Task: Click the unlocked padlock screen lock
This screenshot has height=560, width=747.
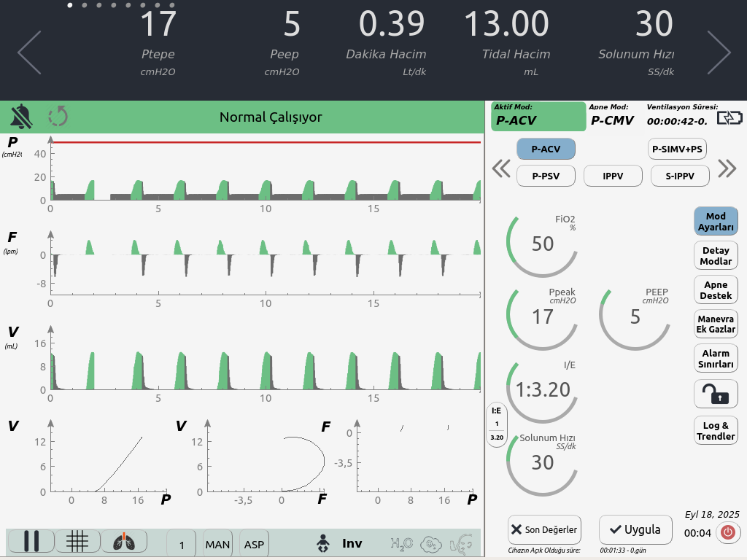Action: [715, 394]
